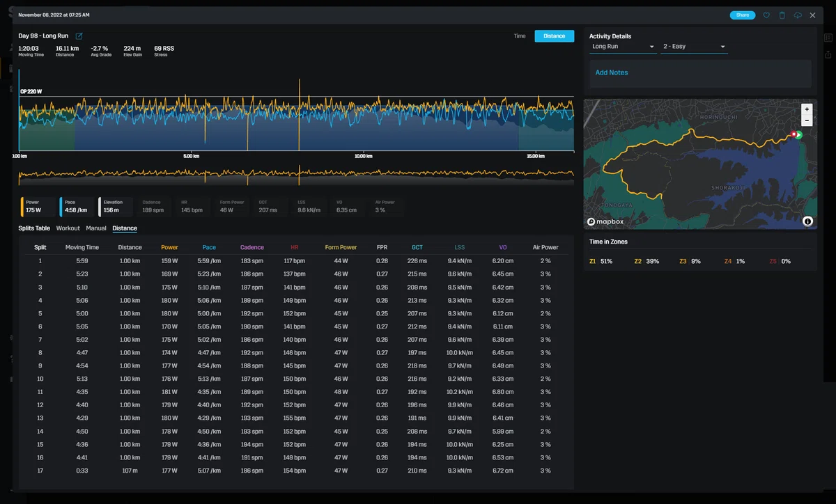
Task: Click the sidebar export icon
Action: tap(828, 54)
